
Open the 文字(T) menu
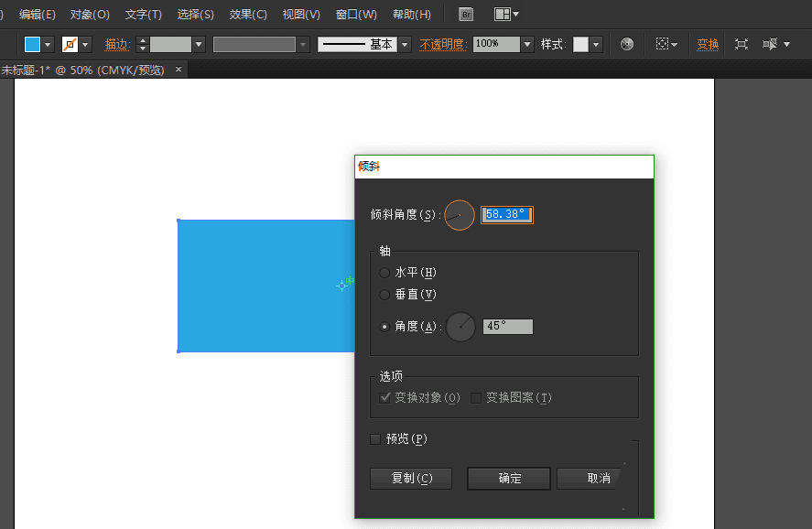click(x=144, y=15)
